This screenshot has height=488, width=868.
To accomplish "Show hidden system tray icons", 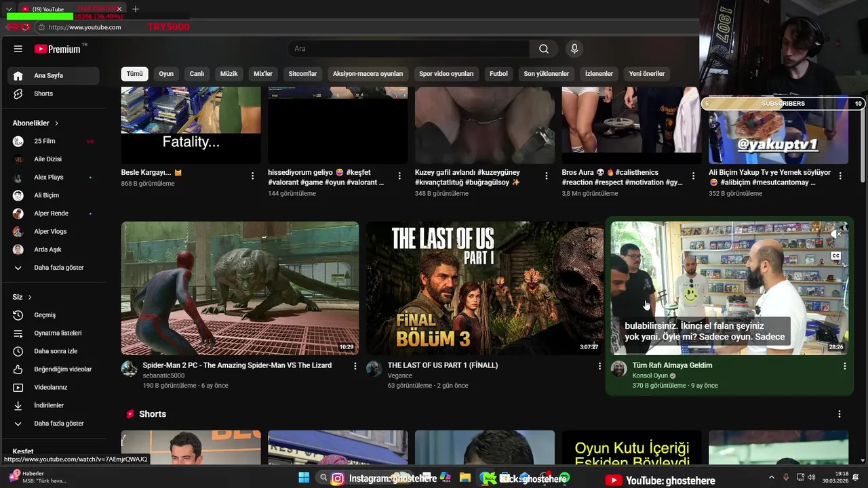I will tap(772, 477).
